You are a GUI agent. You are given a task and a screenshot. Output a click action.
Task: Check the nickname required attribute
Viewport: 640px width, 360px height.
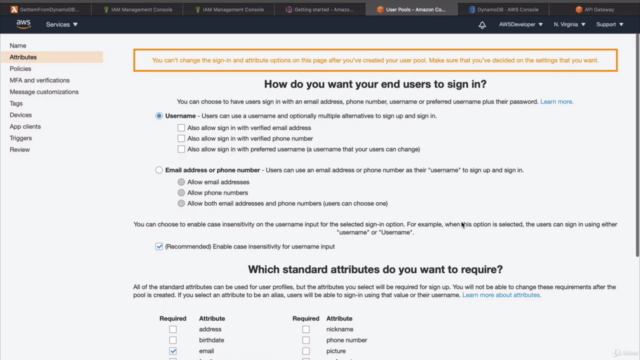tap(306, 329)
